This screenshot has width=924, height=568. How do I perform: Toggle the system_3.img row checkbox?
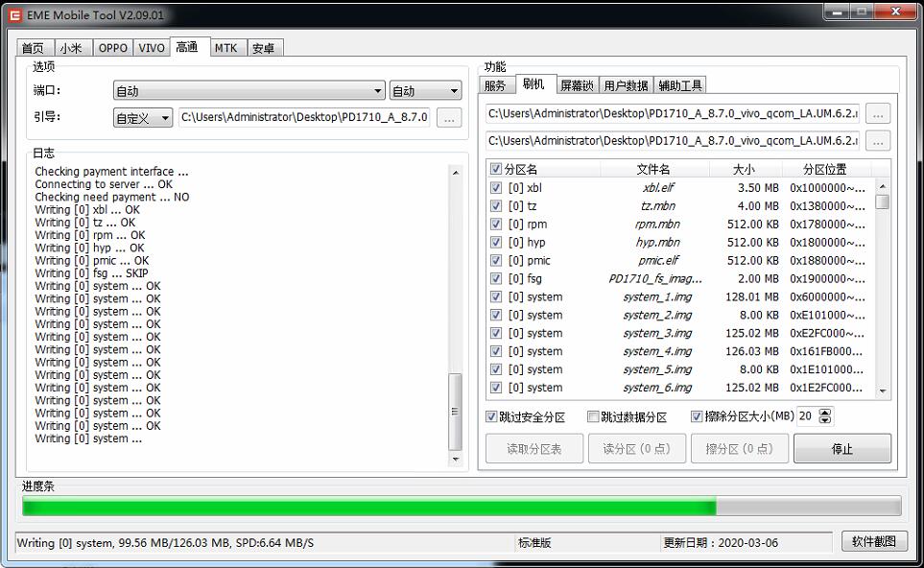496,333
